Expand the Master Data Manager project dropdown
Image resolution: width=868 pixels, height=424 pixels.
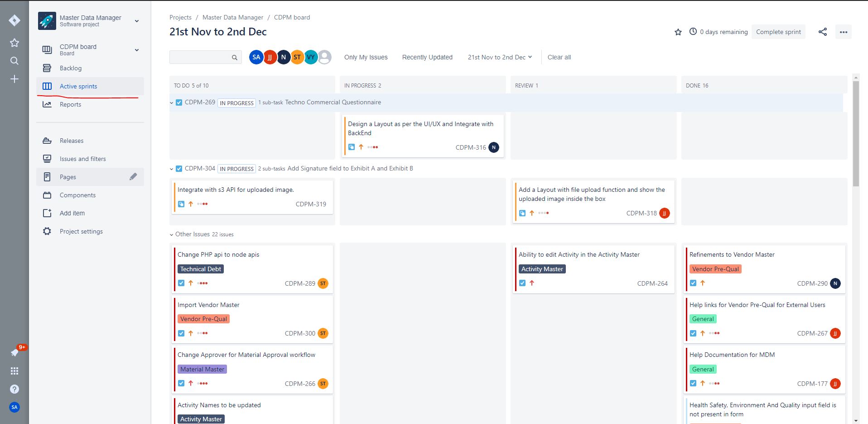click(137, 21)
